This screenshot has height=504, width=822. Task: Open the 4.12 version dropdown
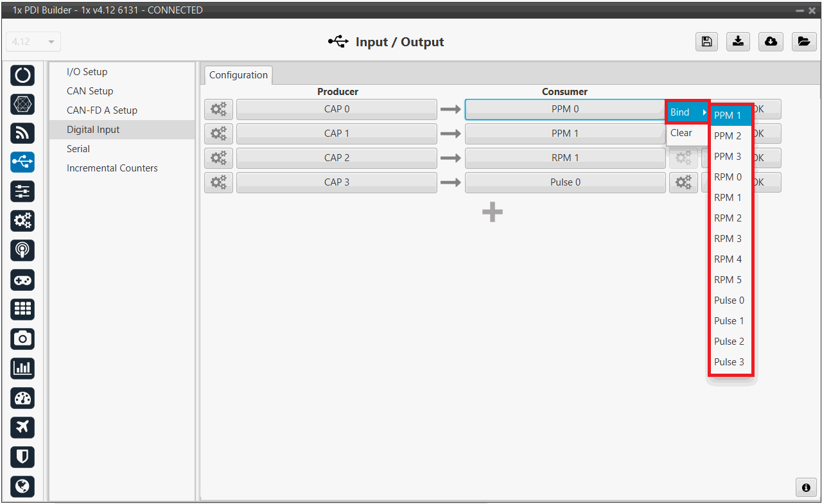click(33, 42)
